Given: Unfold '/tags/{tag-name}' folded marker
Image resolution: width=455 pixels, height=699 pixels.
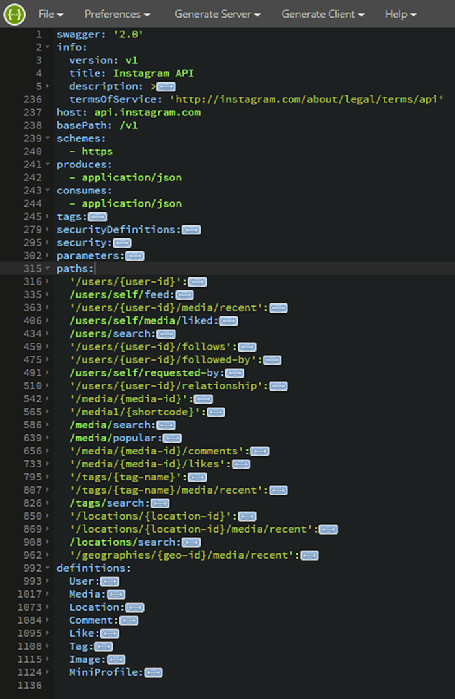Looking at the screenshot, I should (197, 477).
